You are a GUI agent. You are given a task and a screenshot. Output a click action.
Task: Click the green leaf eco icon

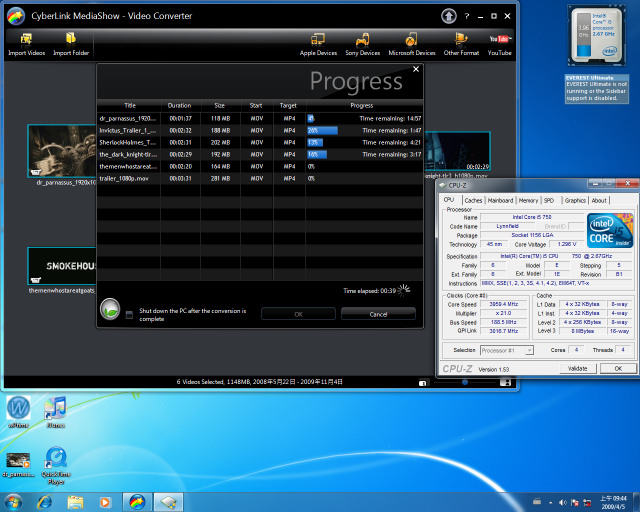point(110,309)
